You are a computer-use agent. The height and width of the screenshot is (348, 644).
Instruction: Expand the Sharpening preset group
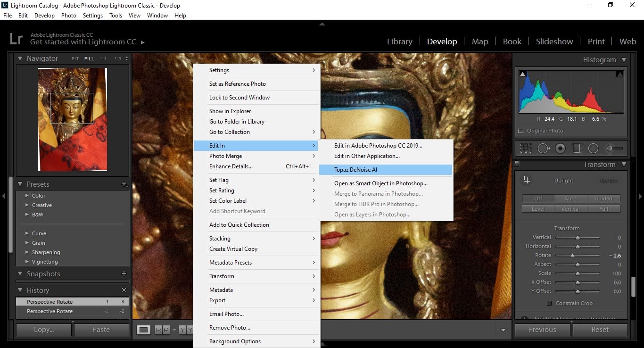(x=27, y=252)
